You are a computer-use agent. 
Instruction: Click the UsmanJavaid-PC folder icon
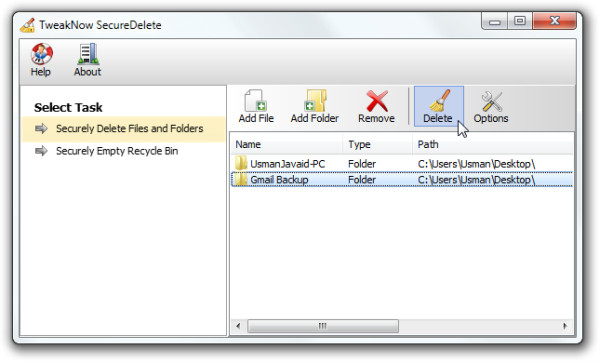(x=241, y=163)
